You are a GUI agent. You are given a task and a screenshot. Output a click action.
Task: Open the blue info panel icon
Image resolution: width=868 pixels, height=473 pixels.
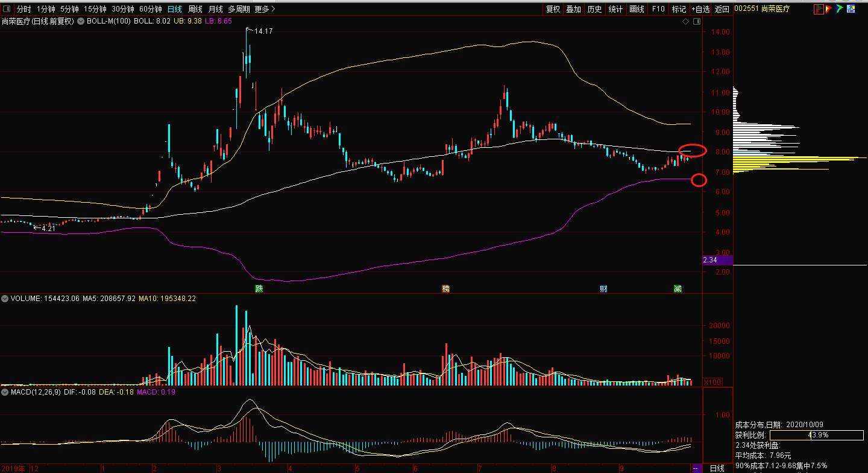(851, 9)
